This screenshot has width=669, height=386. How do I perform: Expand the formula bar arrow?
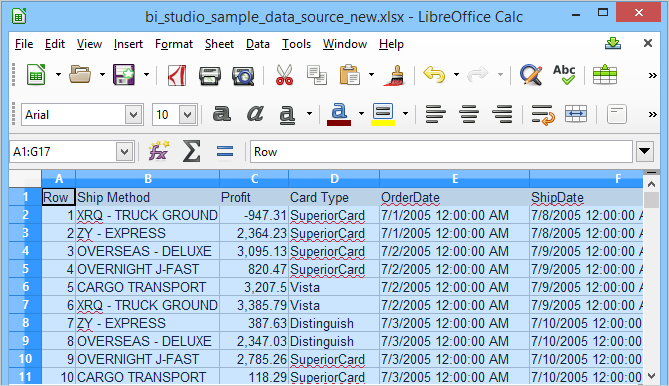coord(644,151)
